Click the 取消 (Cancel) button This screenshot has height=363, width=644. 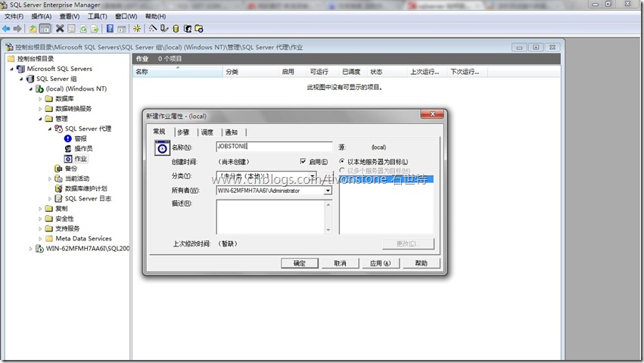pos(339,263)
